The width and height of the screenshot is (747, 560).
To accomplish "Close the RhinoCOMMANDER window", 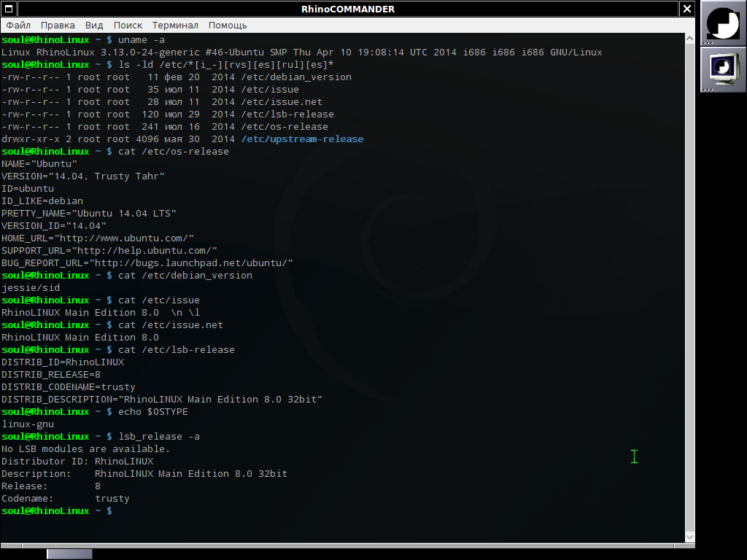I will (x=687, y=9).
